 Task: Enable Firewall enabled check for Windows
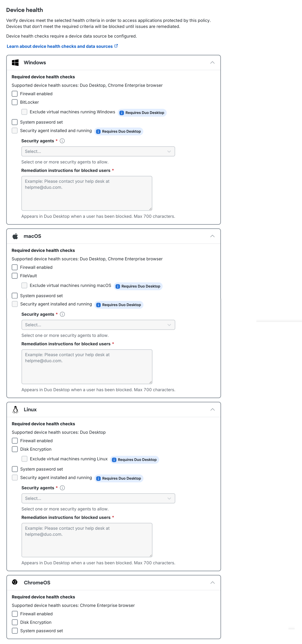pyautogui.click(x=14, y=94)
